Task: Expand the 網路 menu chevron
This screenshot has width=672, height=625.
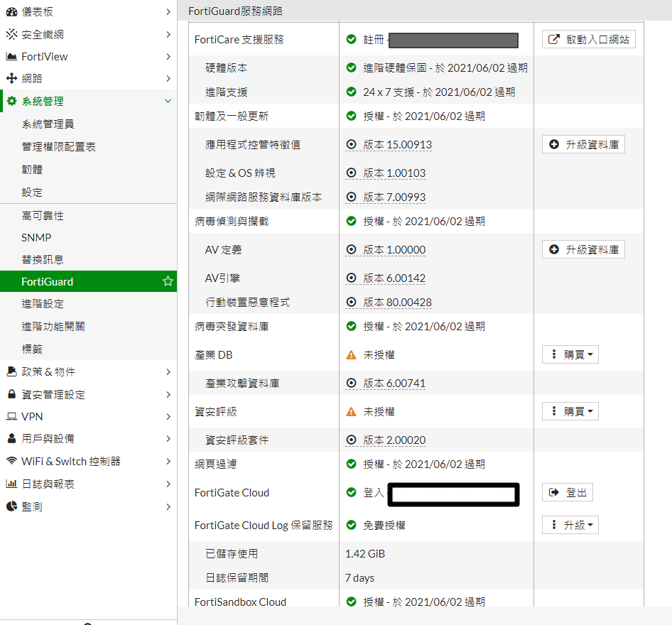Action: (168, 78)
